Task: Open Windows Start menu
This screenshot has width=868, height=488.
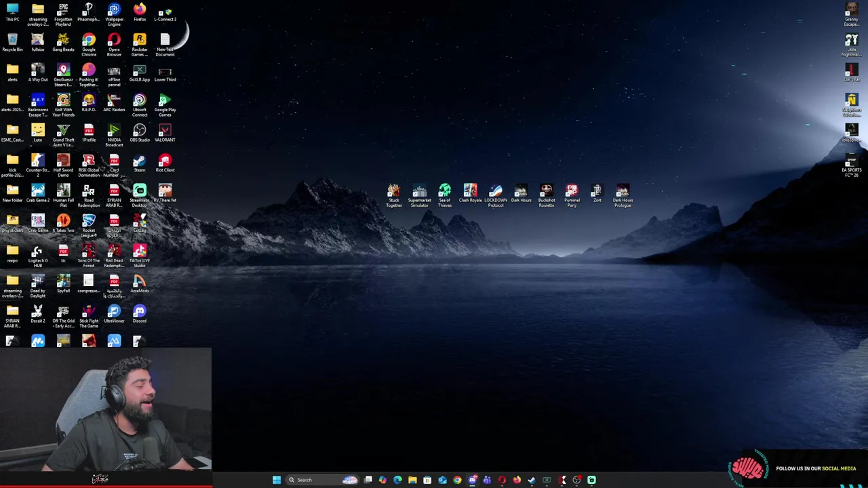Action: 277,480
